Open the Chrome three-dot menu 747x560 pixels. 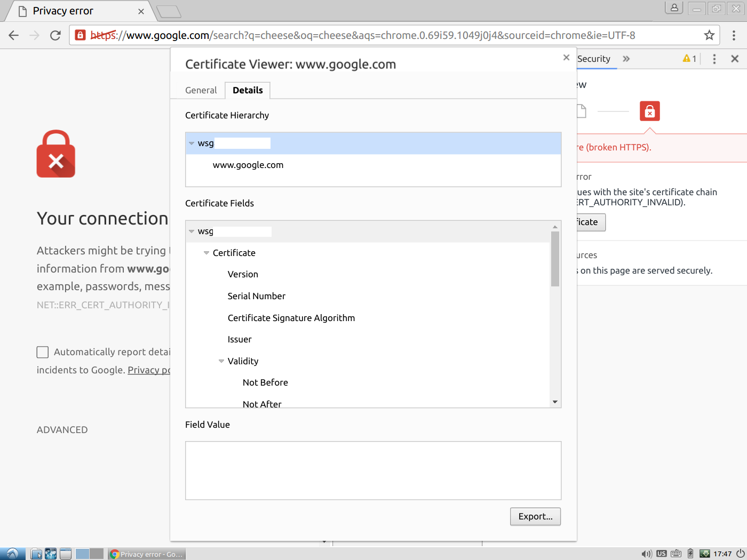coord(734,35)
